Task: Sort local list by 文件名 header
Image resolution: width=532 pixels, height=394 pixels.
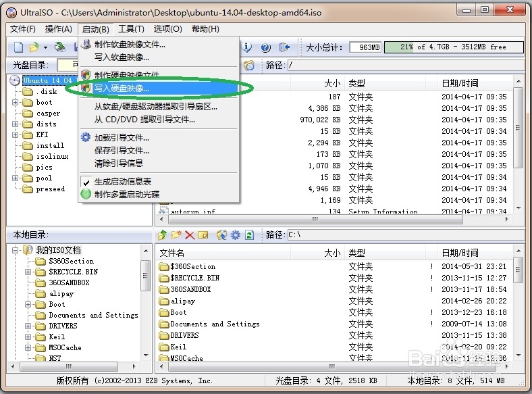Action: [223, 253]
